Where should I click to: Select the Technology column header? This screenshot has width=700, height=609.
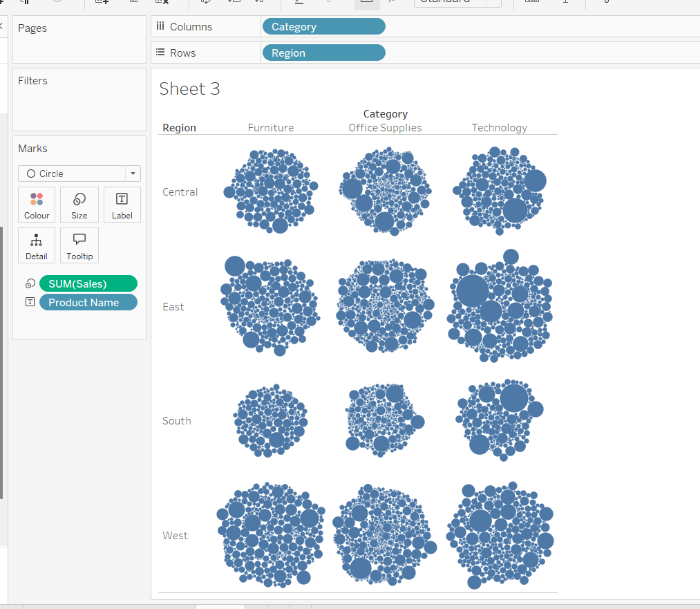[499, 128]
